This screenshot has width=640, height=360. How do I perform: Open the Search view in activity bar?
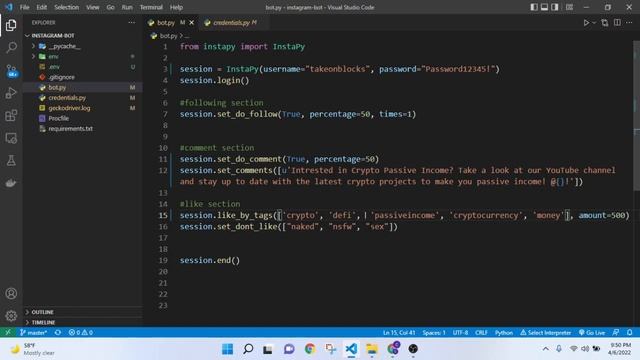pos(11,48)
